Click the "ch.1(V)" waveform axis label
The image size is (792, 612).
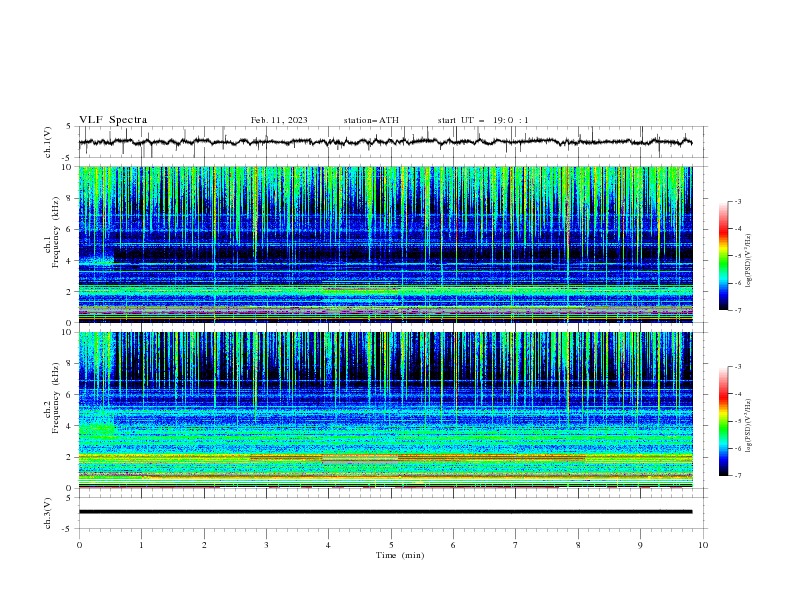tap(48, 142)
